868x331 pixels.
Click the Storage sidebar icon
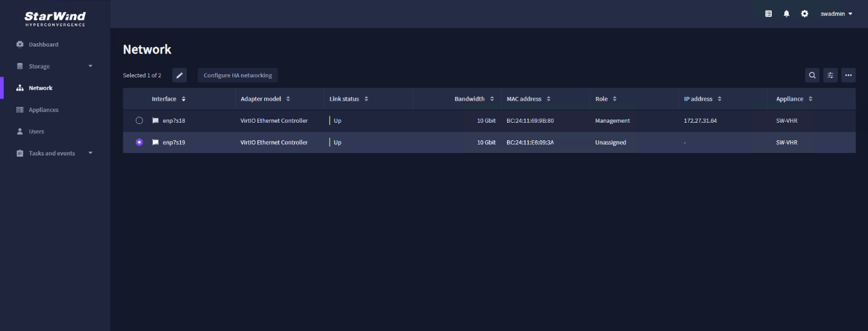click(x=20, y=66)
